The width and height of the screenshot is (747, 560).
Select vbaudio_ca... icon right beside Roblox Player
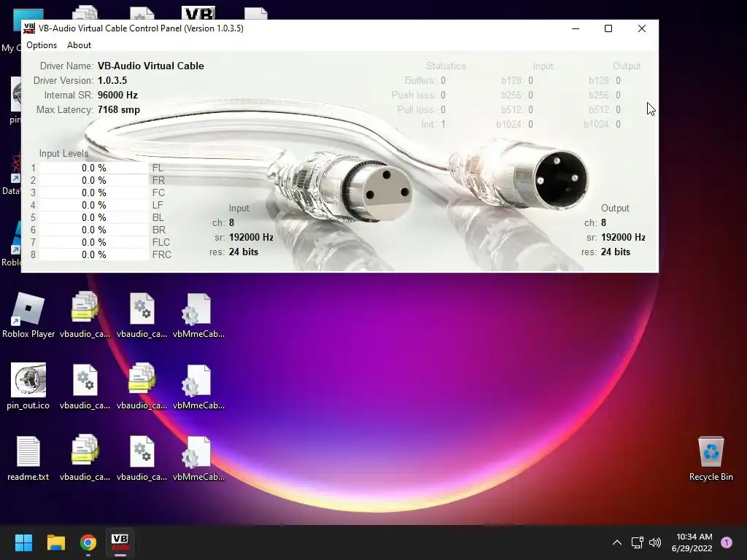(x=85, y=315)
